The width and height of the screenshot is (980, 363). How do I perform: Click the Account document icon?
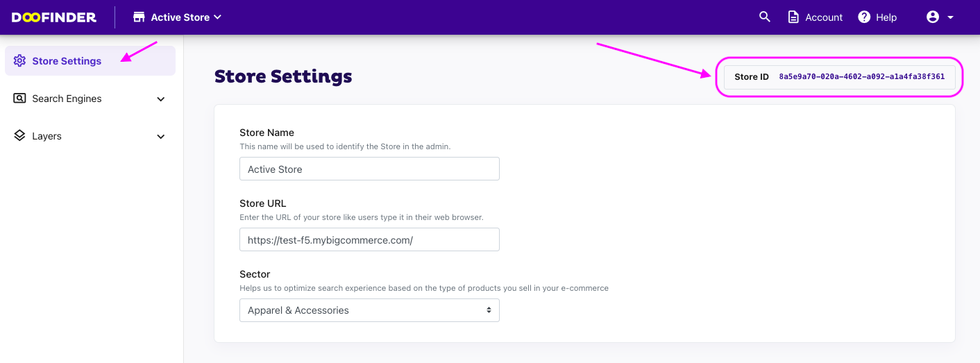click(x=793, y=17)
